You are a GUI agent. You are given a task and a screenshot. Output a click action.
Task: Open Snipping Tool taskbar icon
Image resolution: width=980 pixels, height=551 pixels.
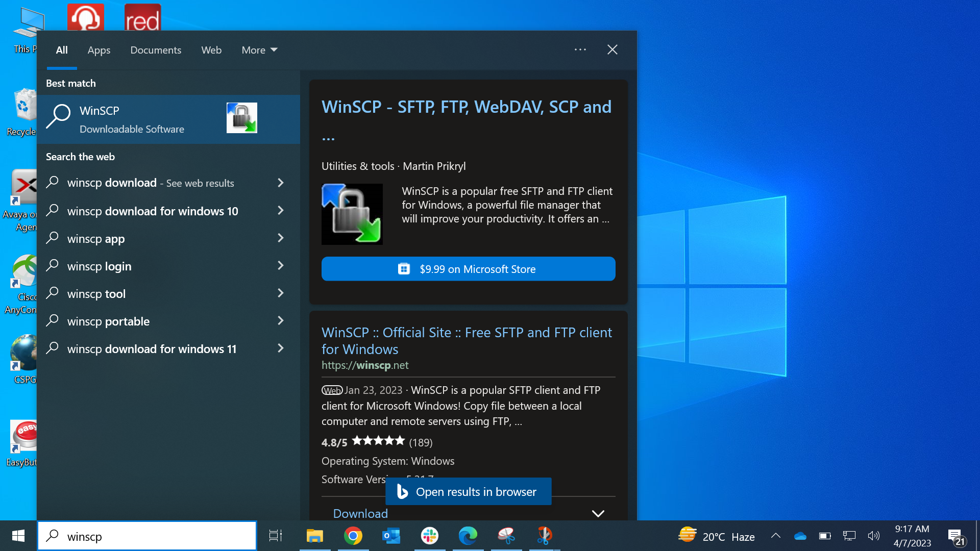pos(506,536)
